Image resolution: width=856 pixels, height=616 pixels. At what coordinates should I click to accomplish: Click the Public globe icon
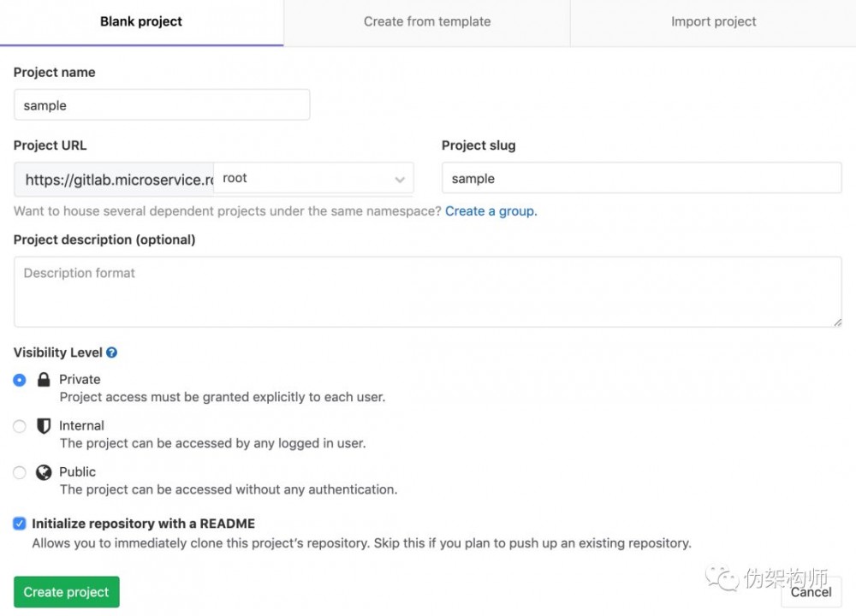44,472
